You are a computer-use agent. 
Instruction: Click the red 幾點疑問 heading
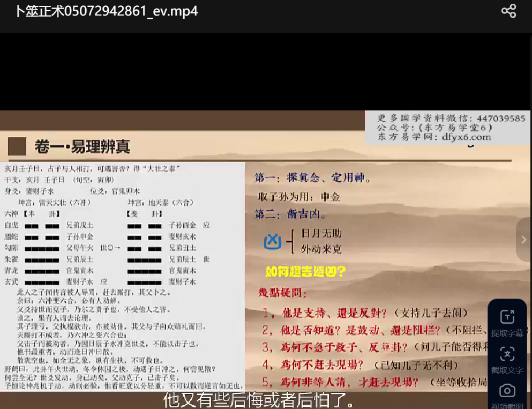[x=283, y=293]
